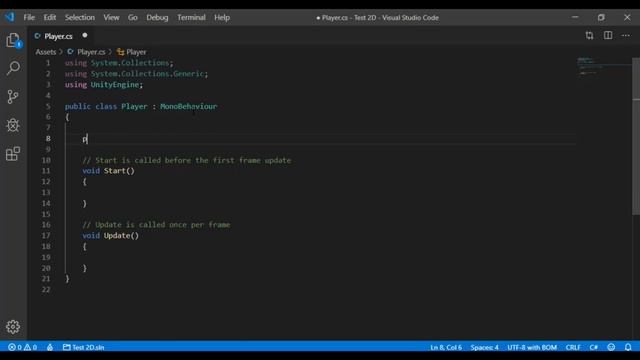The height and width of the screenshot is (360, 640).
Task: Change encoding via UTF-8 with BOM
Action: (x=532, y=347)
